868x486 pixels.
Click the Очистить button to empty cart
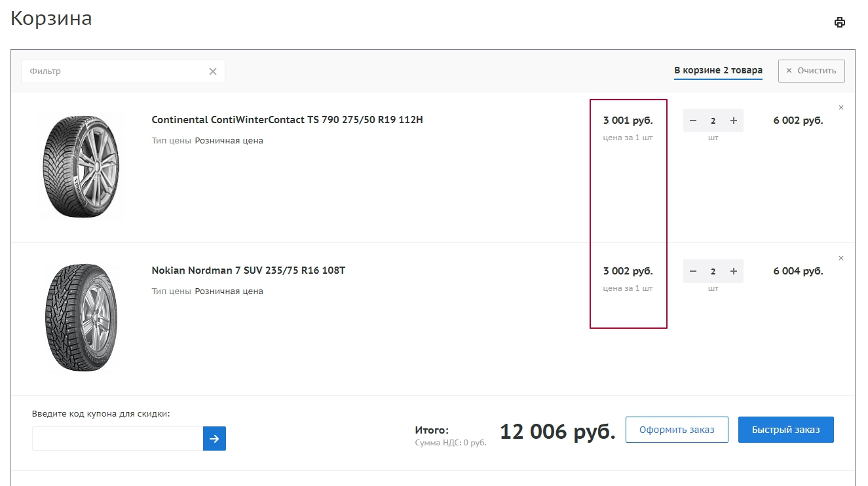point(811,71)
